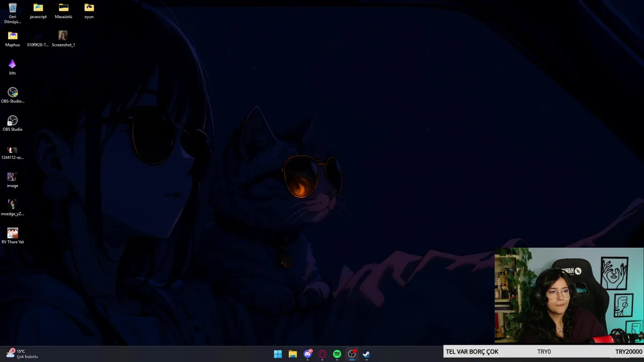
Task: Select the bits desktop shortcut
Action: (x=13, y=67)
